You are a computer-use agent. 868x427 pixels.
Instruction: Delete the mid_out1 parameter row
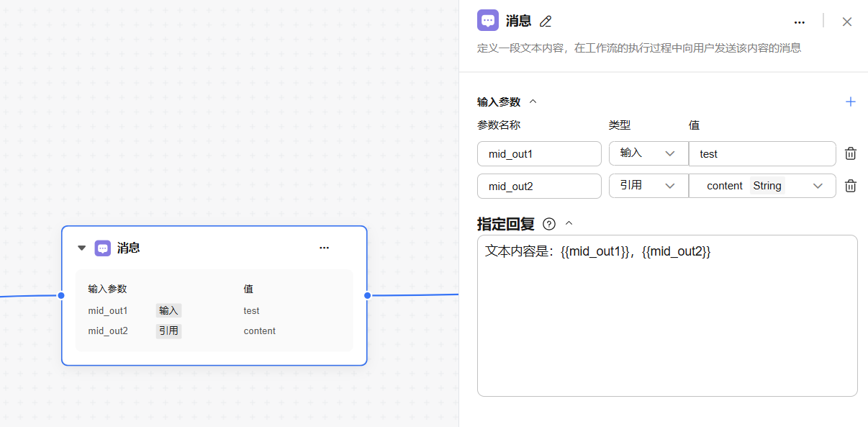850,153
